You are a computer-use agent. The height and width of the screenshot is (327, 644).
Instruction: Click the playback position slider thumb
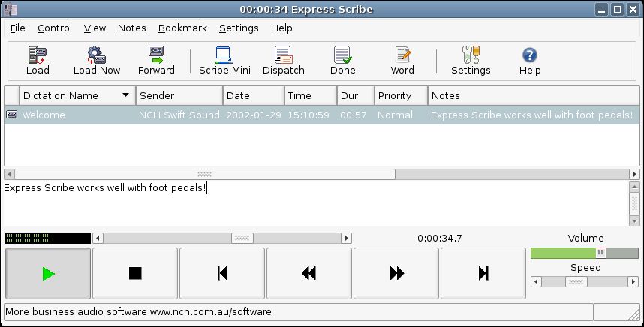[x=242, y=238]
